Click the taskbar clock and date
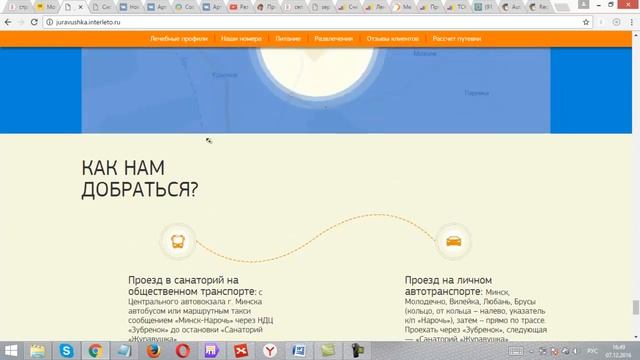Image resolution: width=640 pixels, height=360 pixels. click(618, 351)
